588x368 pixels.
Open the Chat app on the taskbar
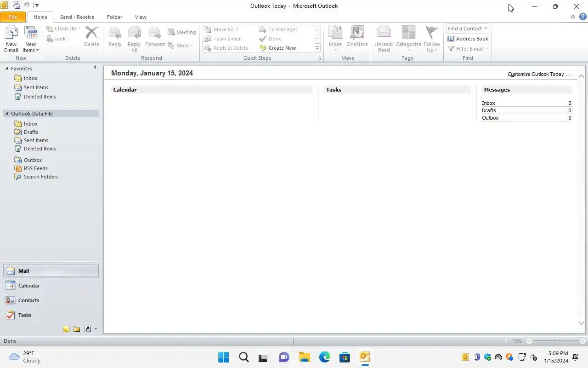coord(284,357)
